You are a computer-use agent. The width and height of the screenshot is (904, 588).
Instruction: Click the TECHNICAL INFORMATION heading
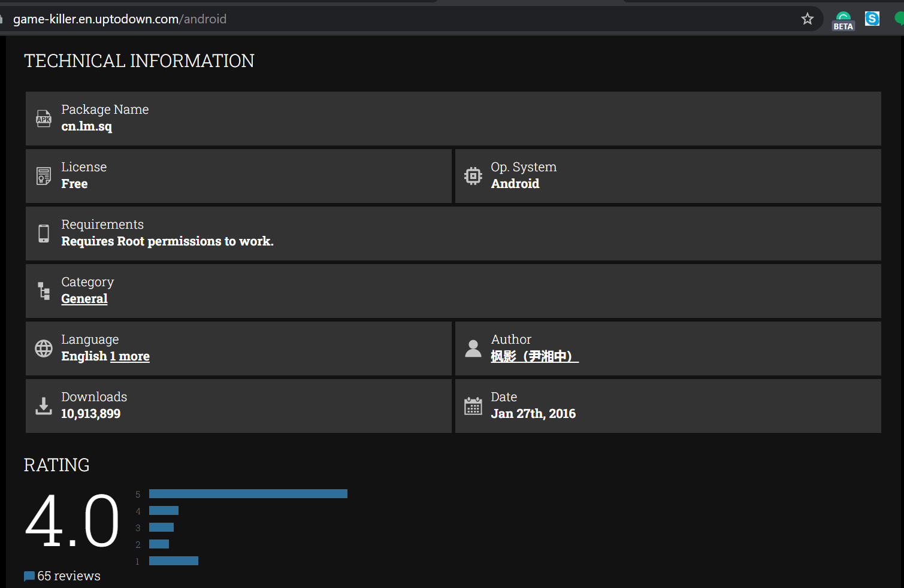click(x=139, y=61)
